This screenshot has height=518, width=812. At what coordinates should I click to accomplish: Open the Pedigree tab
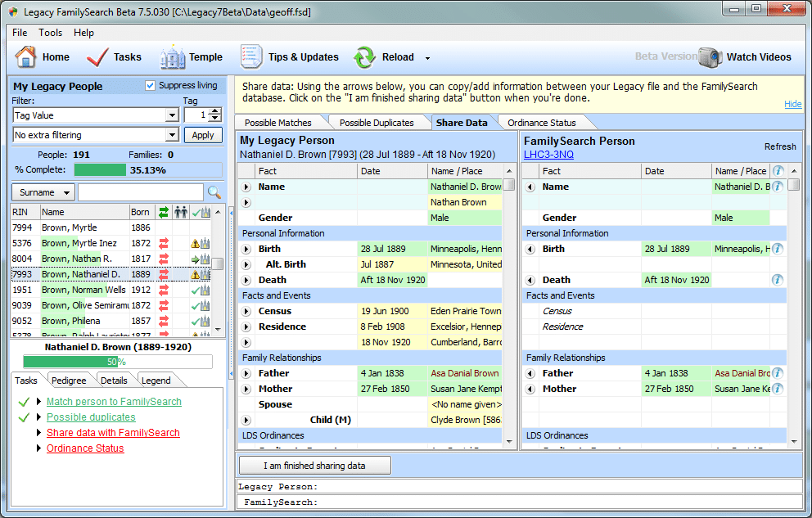point(69,381)
